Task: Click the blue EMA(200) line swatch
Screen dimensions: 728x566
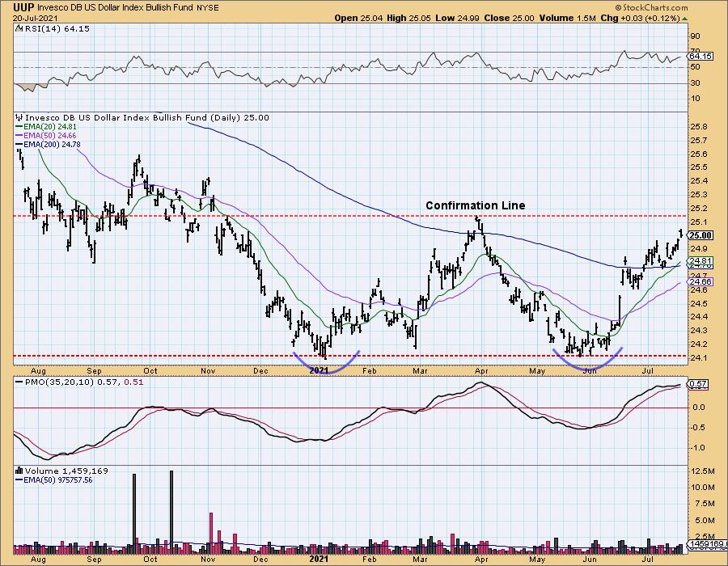Action: pyautogui.click(x=19, y=144)
